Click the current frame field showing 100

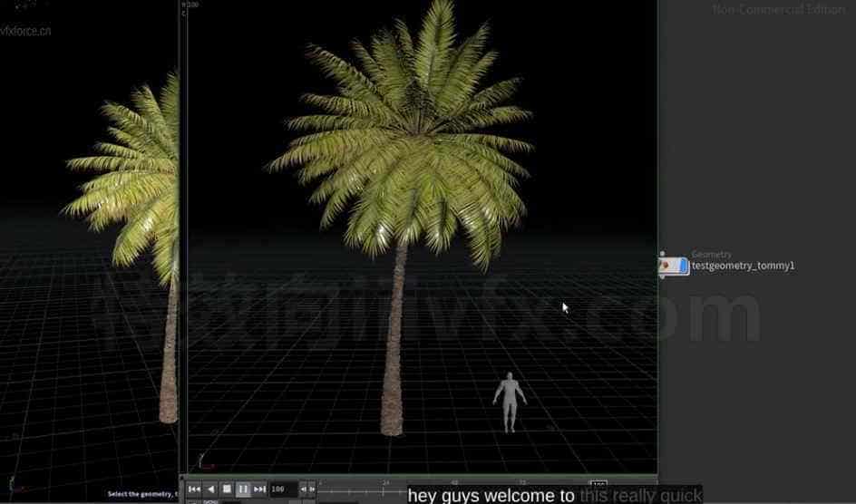coord(284,489)
